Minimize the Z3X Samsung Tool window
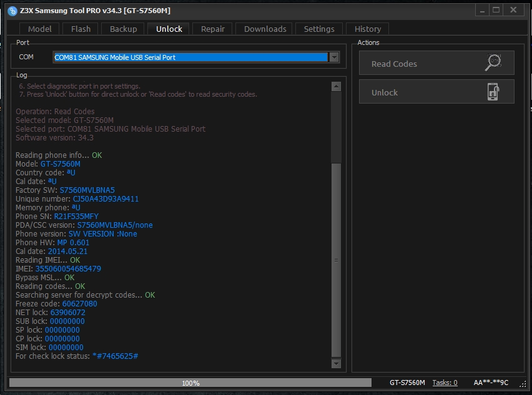532x395 pixels. coord(482,11)
